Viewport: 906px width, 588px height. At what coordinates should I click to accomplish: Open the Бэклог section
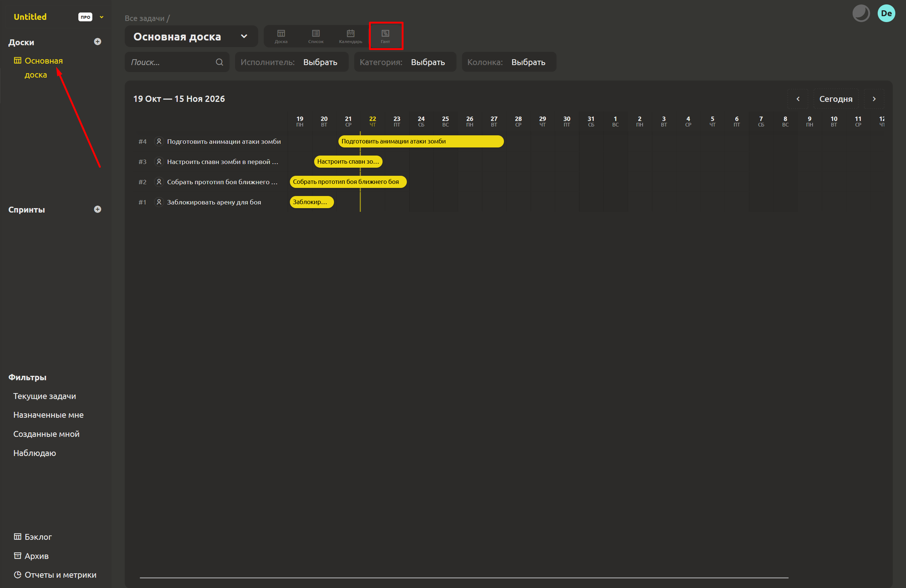click(33, 537)
